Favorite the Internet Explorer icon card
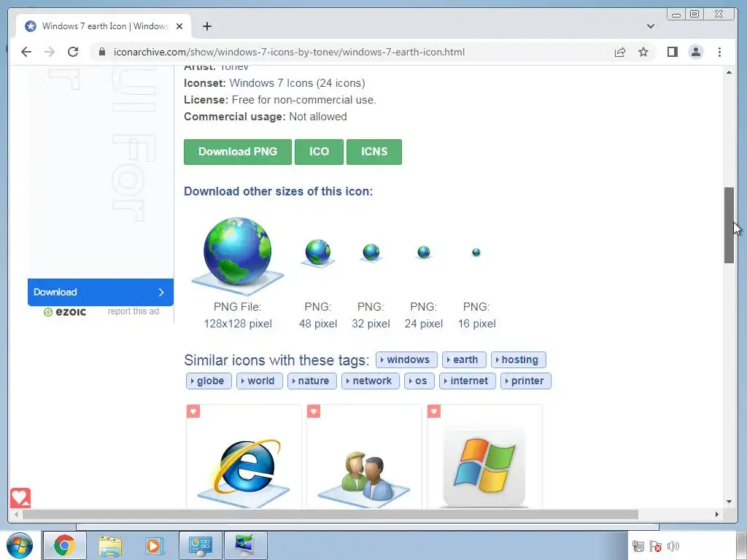747x560 pixels. pos(193,411)
